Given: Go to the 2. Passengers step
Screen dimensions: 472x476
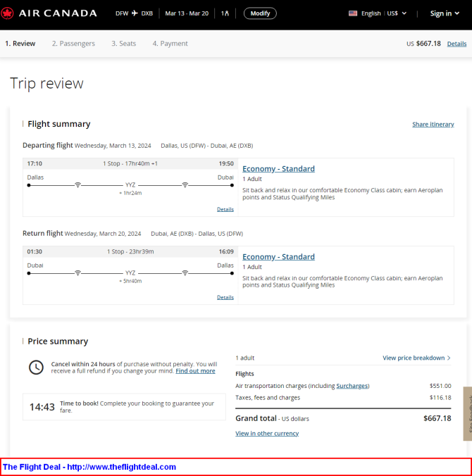Looking at the screenshot, I should point(73,44).
